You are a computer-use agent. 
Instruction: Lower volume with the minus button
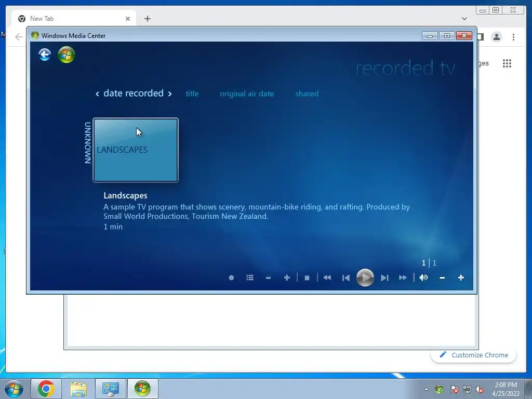coord(442,278)
